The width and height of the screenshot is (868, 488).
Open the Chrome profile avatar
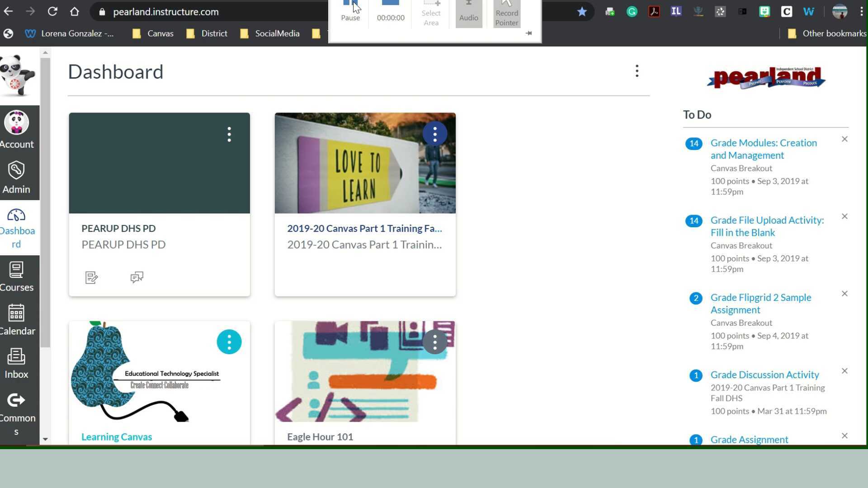[x=840, y=12]
